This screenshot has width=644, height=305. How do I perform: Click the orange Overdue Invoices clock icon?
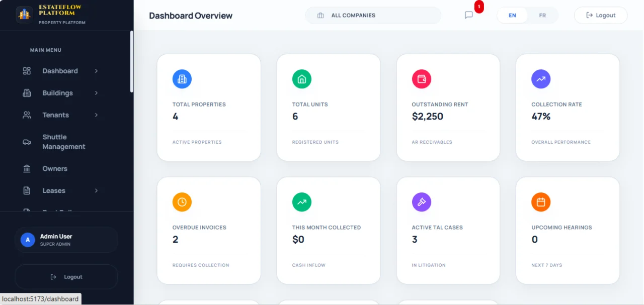pos(182,202)
